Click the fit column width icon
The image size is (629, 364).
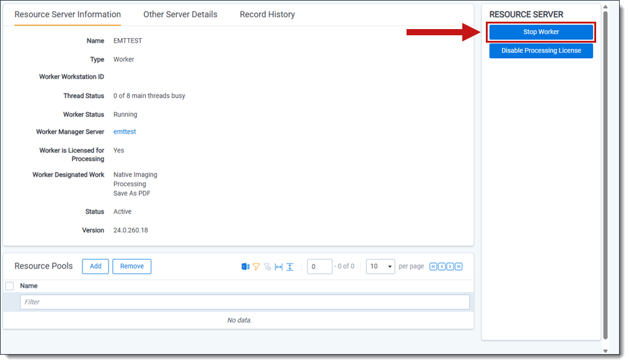tap(279, 267)
